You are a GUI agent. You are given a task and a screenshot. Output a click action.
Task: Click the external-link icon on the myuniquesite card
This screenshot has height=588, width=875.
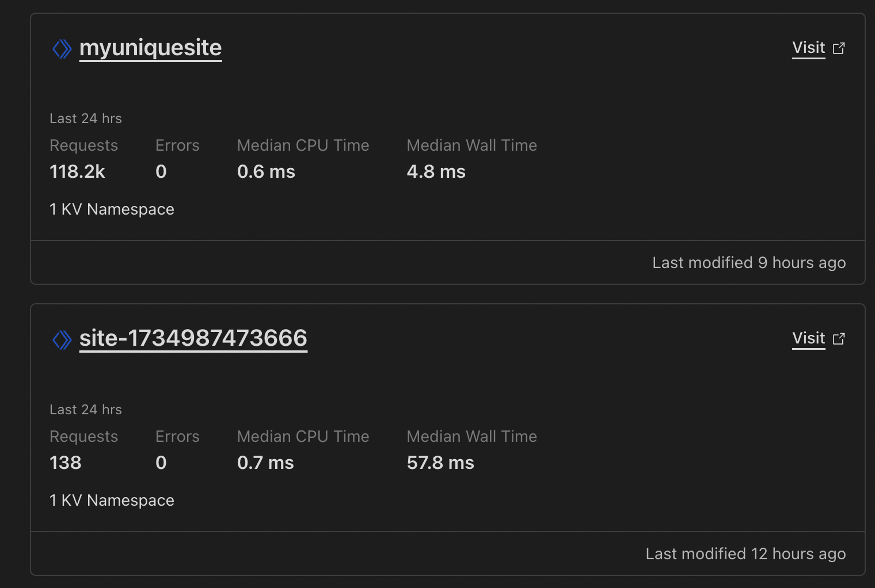pyautogui.click(x=839, y=48)
